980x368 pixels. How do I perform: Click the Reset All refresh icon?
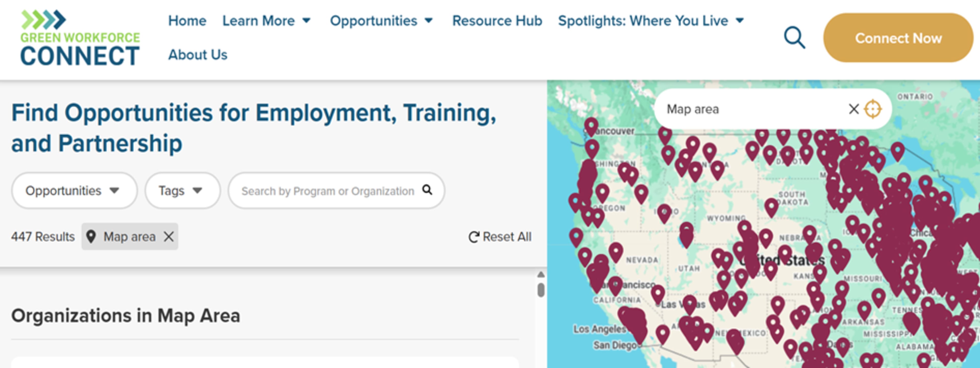tap(474, 237)
